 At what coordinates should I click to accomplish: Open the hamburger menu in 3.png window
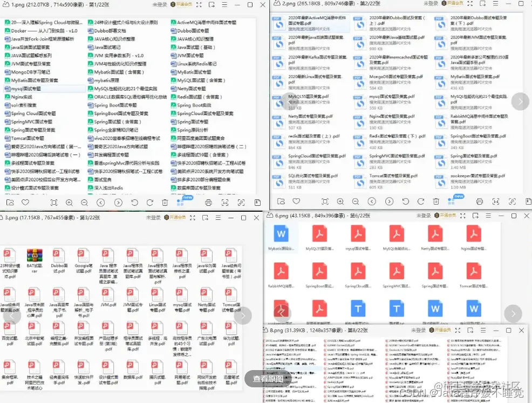tap(218, 218)
